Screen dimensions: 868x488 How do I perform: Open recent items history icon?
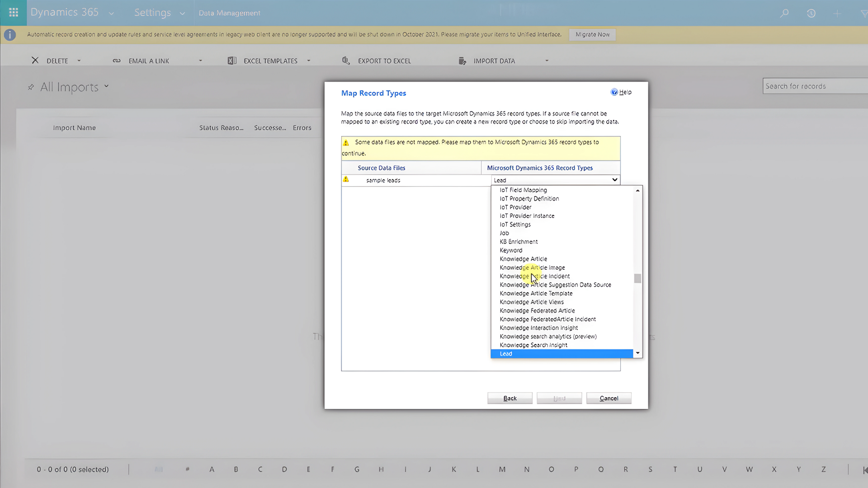(811, 13)
